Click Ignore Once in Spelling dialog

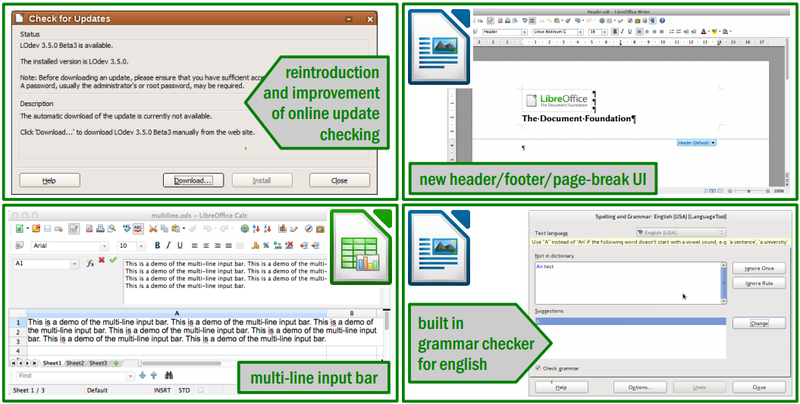[x=759, y=268]
